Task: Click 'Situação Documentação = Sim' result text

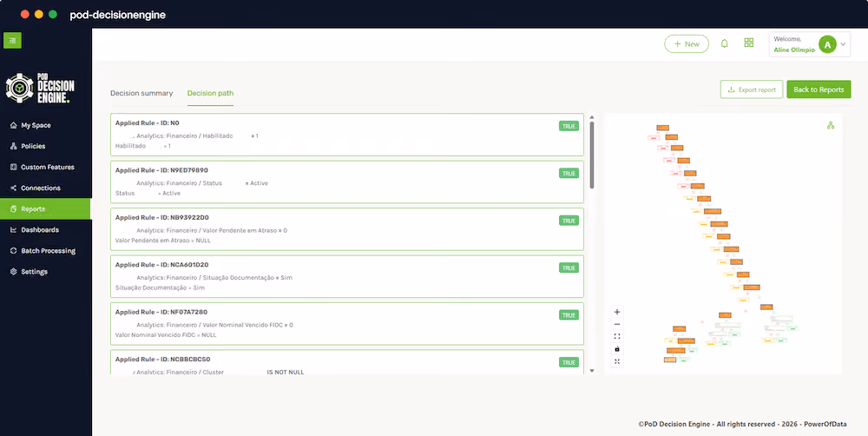Action: (160, 288)
